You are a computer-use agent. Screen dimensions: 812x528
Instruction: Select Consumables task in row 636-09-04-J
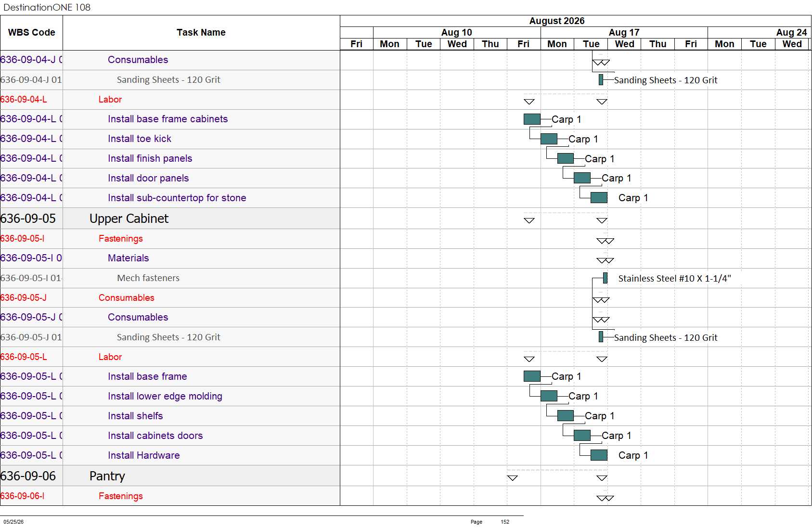[138, 60]
